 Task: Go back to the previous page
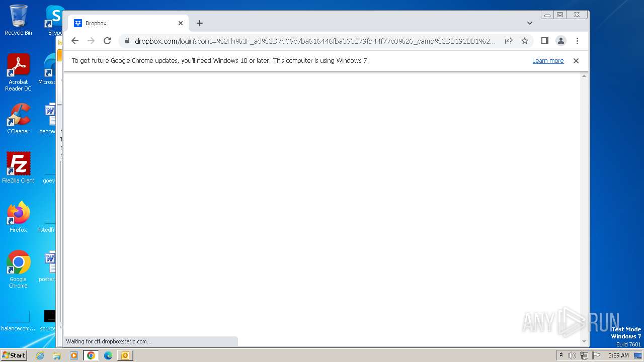75,41
